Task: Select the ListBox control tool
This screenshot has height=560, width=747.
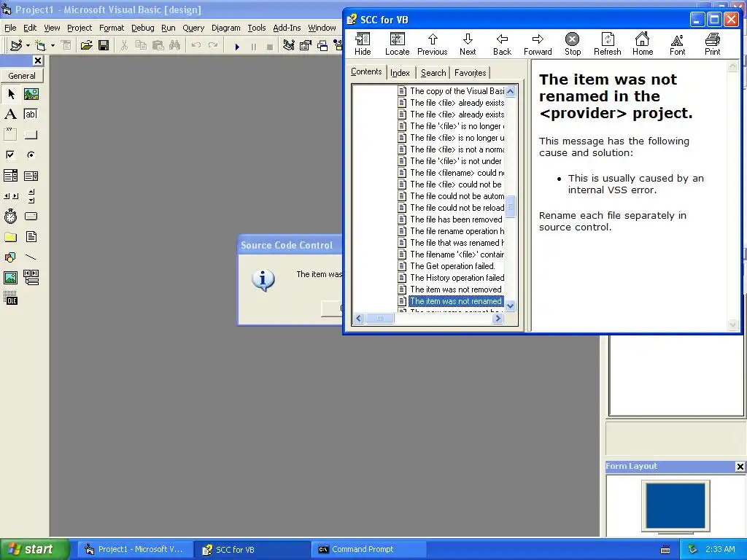Action: pos(31,176)
